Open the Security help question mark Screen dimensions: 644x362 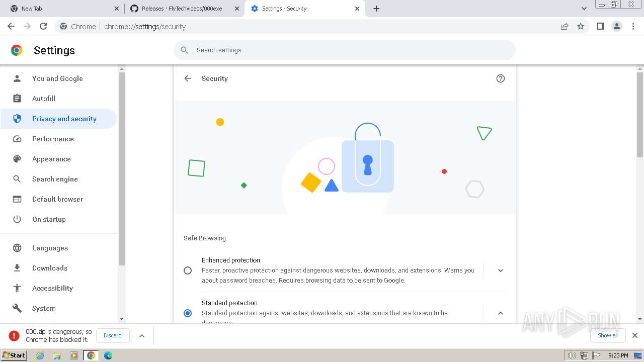coord(500,78)
